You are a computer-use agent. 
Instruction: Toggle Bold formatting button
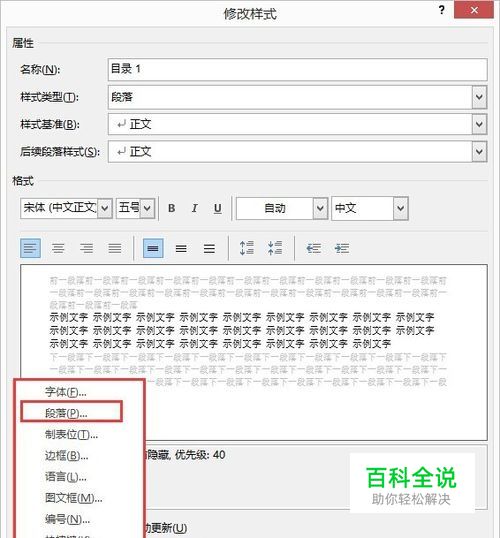172,208
